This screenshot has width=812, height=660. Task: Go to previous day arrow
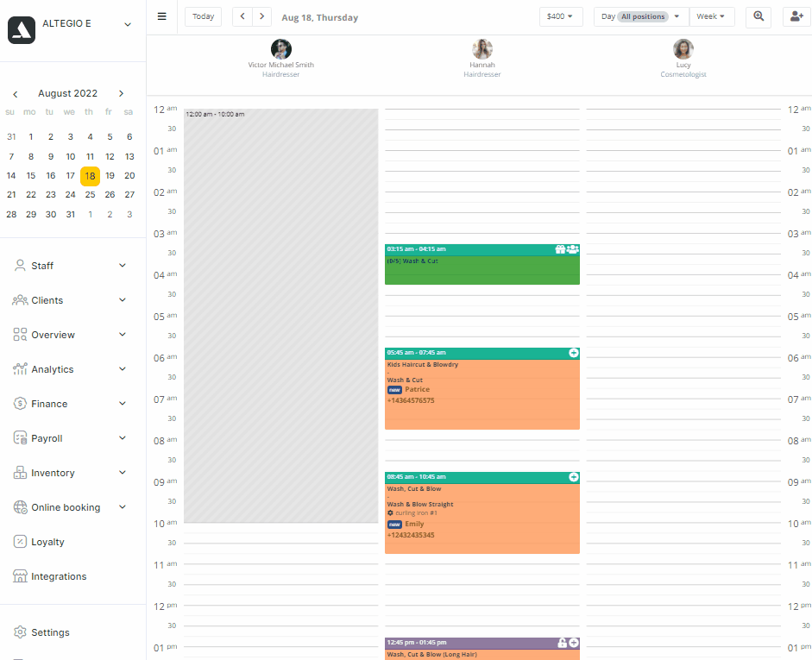[x=242, y=16]
